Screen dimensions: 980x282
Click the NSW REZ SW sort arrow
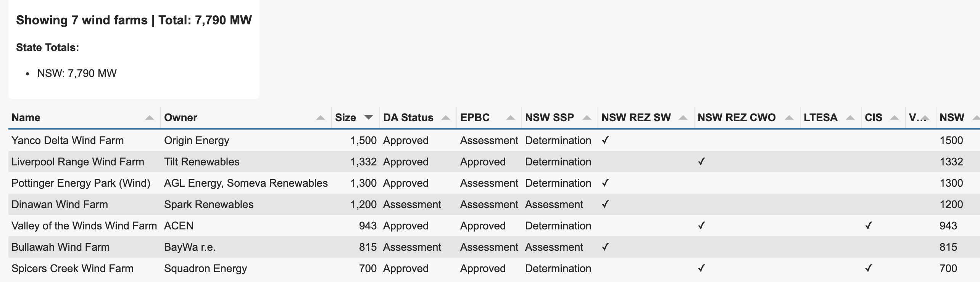click(x=683, y=118)
